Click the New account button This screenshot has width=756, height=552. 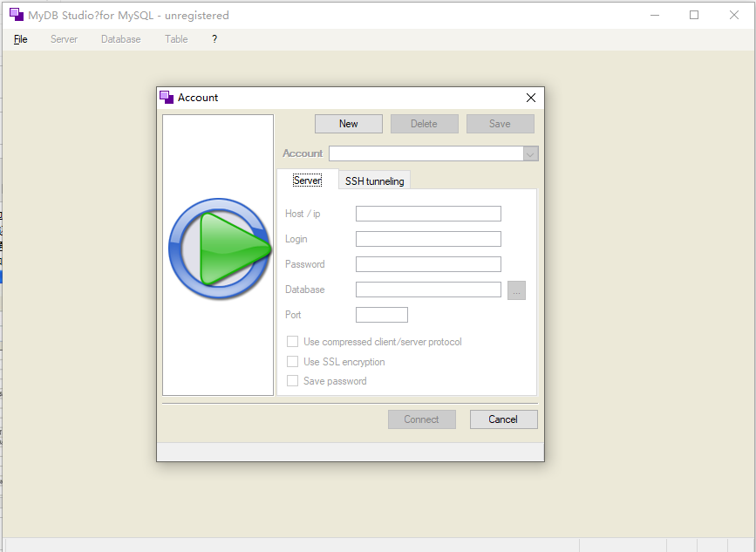[349, 124]
